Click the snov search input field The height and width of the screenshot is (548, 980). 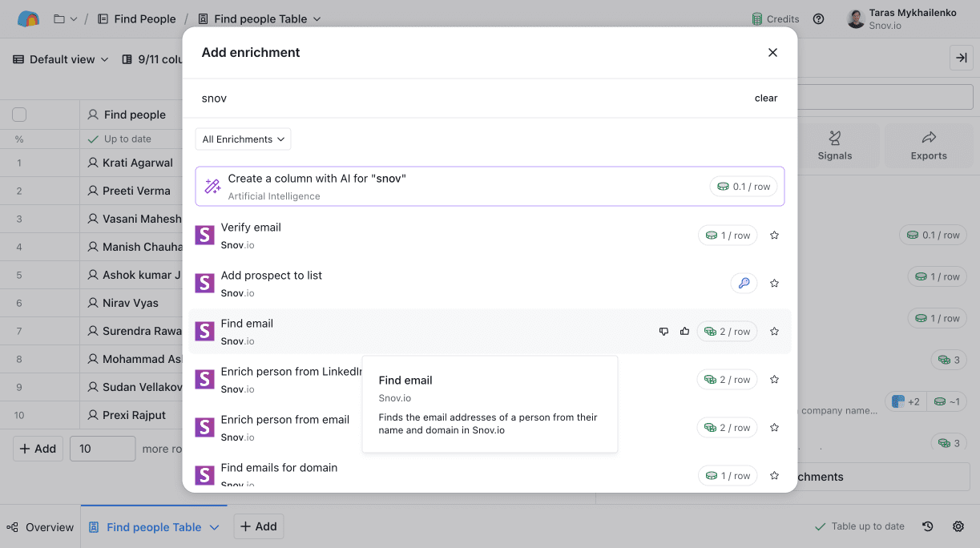pyautogui.click(x=465, y=98)
